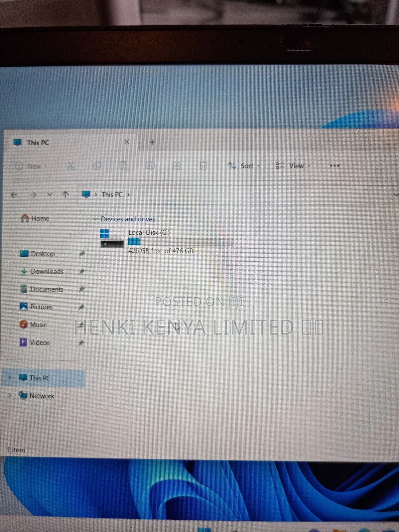Viewport: 399px width, 532px height.
Task: Open the Sort options dropdown
Action: [244, 166]
